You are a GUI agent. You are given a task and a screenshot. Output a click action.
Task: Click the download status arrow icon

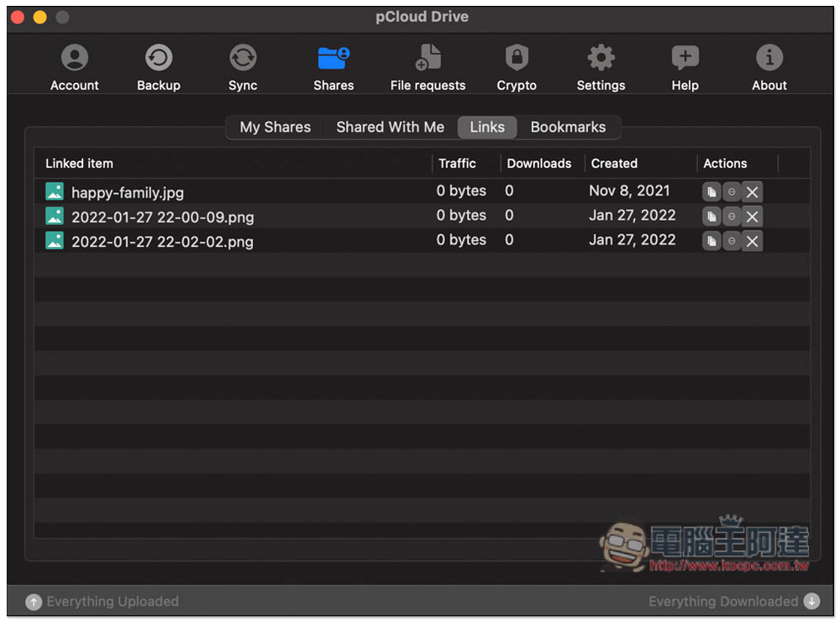click(x=811, y=601)
